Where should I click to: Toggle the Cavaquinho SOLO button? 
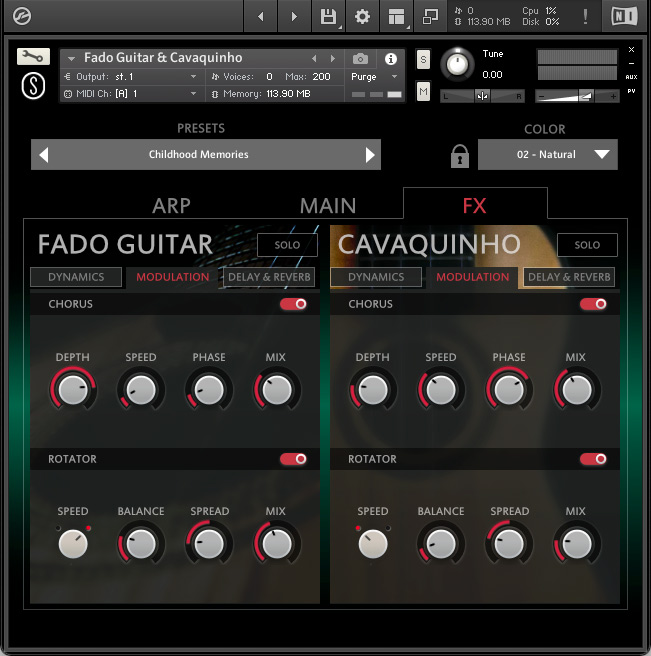point(587,245)
